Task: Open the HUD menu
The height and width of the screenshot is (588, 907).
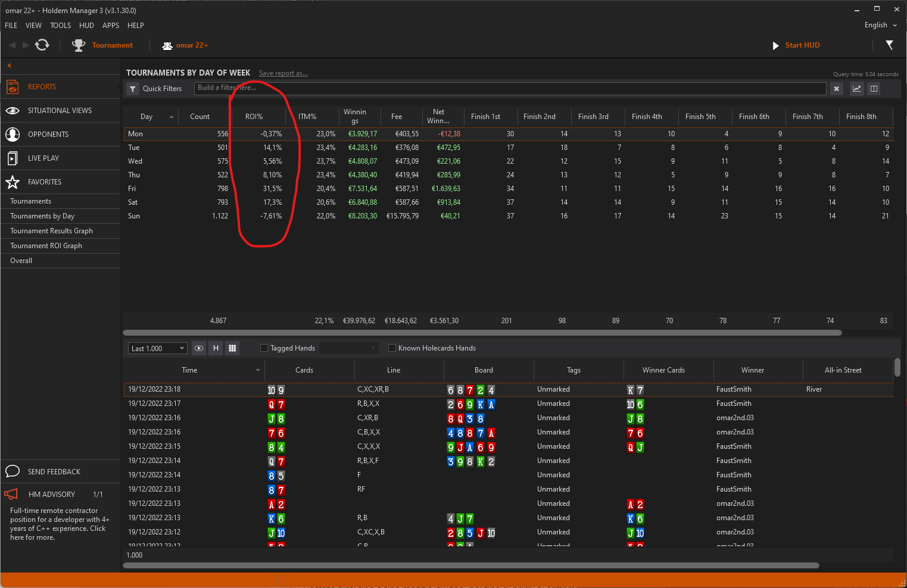Action: tap(86, 26)
